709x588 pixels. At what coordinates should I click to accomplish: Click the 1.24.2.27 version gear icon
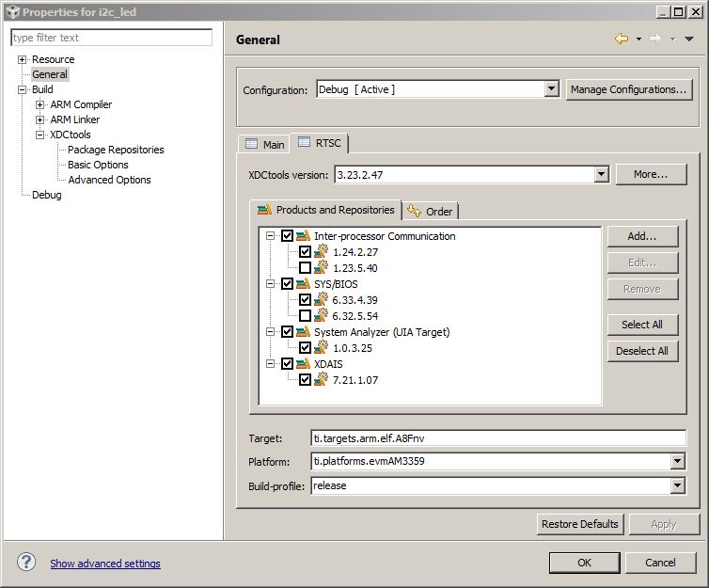[321, 251]
